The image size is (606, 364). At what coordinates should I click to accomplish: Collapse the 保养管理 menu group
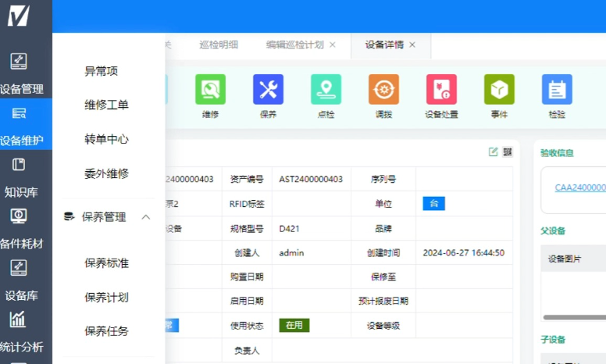click(x=145, y=217)
